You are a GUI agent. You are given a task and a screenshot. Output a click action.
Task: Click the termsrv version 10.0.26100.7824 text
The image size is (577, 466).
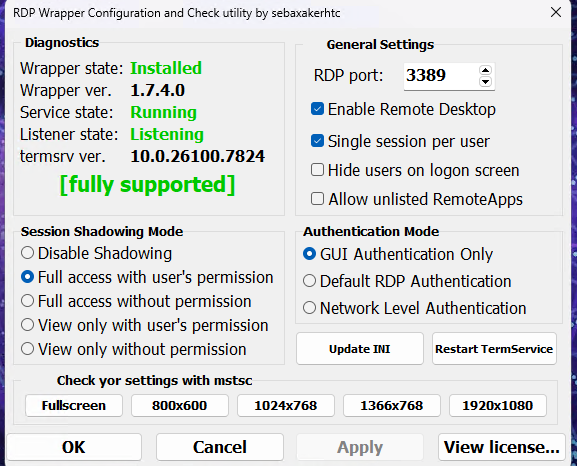pyautogui.click(x=198, y=156)
